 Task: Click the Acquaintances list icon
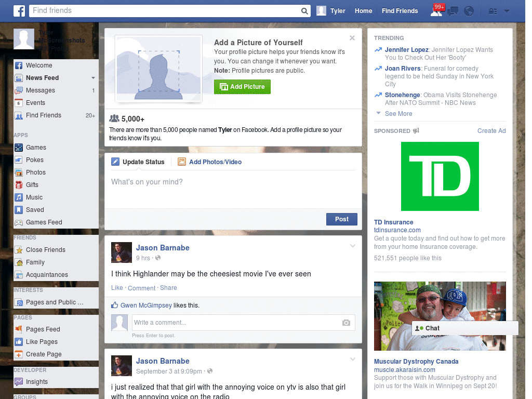click(x=19, y=275)
